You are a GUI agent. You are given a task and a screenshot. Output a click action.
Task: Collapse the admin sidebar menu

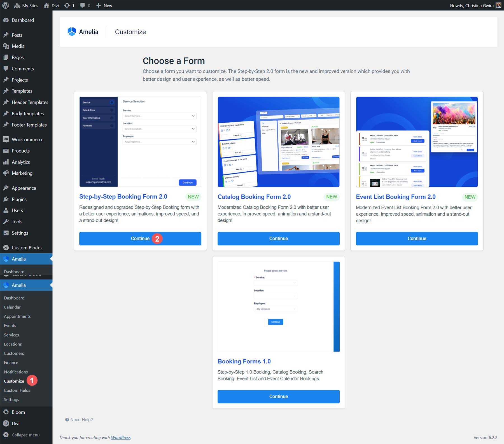(x=6, y=435)
